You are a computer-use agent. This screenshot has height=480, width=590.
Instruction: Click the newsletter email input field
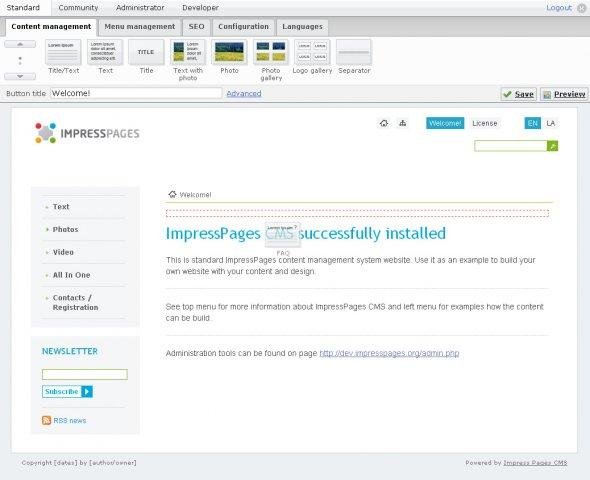click(85, 374)
